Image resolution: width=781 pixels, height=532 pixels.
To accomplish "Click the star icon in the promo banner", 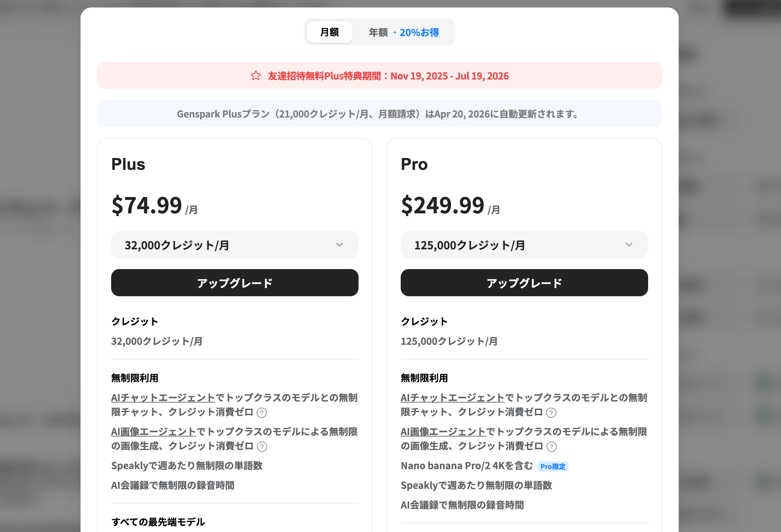I will click(256, 76).
